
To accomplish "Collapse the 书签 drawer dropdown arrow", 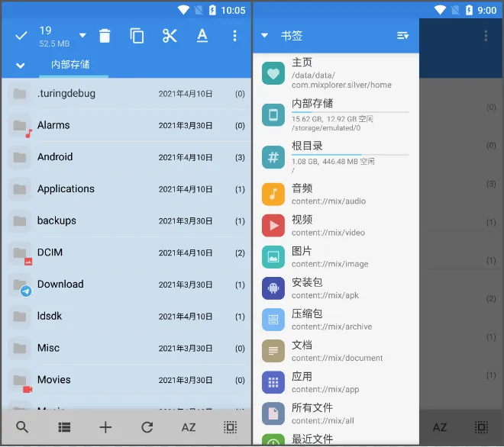I will point(264,35).
